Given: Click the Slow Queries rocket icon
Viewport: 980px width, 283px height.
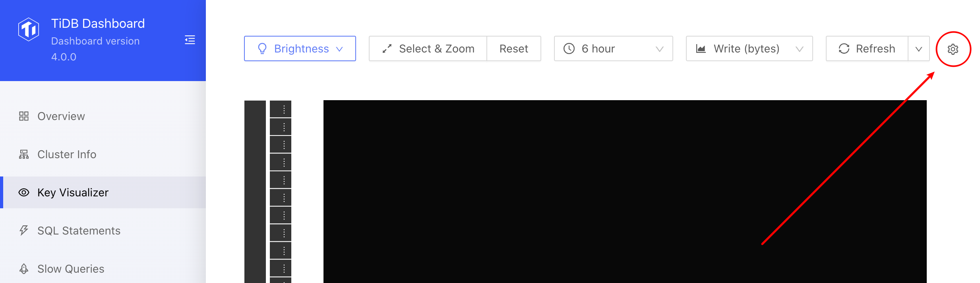Looking at the screenshot, I should (x=24, y=269).
